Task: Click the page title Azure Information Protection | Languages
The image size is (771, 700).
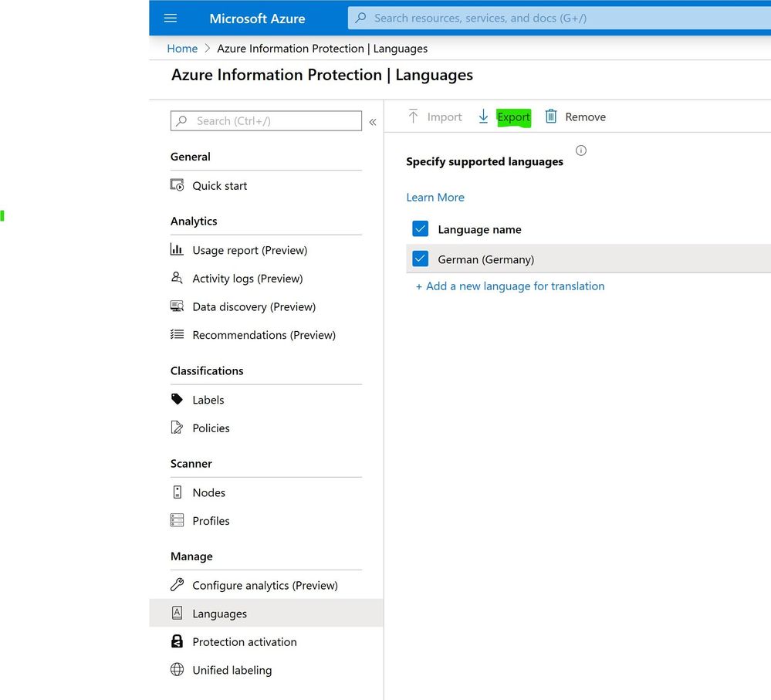Action: 322,75
